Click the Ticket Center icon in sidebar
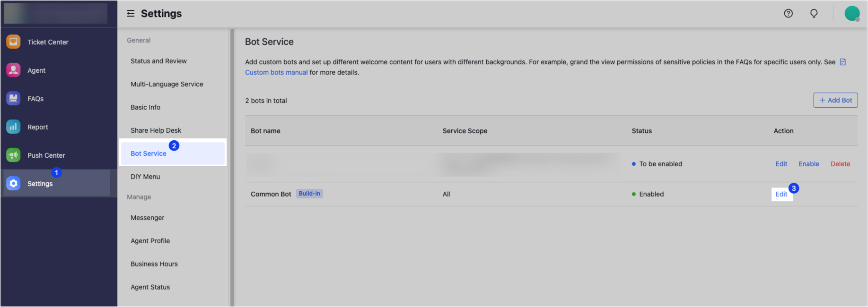868x307 pixels. (x=13, y=42)
